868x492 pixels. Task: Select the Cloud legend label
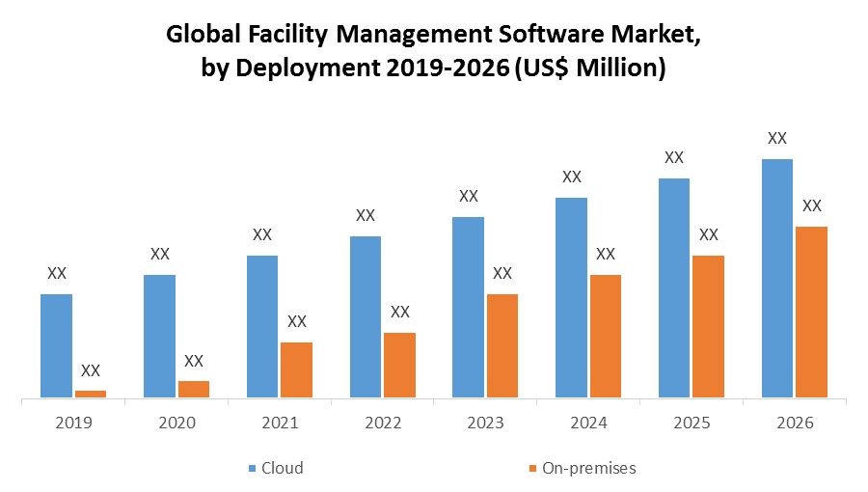pyautogui.click(x=283, y=468)
